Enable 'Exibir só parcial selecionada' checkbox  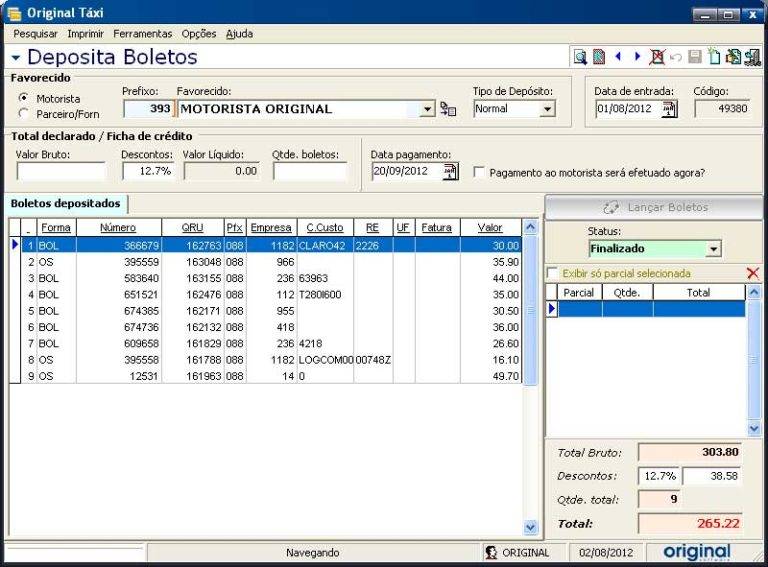552,273
